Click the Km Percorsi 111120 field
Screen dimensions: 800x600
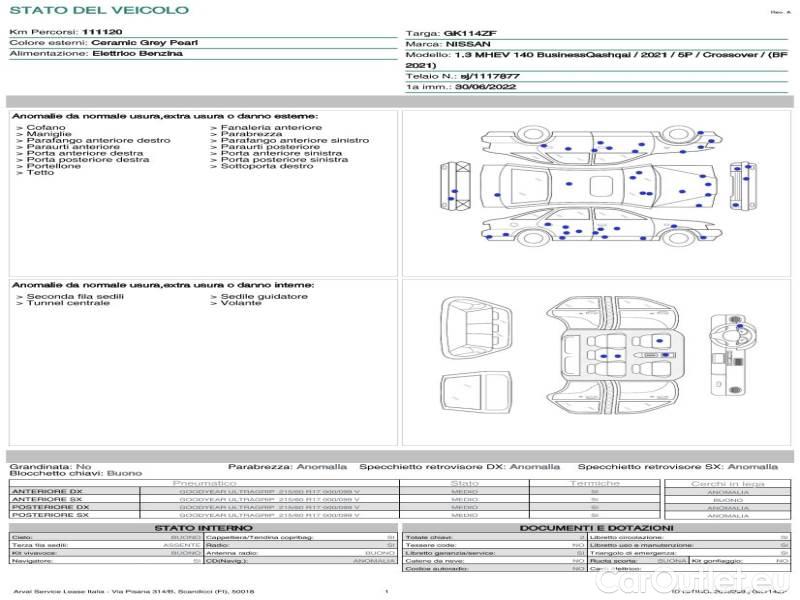pos(66,33)
